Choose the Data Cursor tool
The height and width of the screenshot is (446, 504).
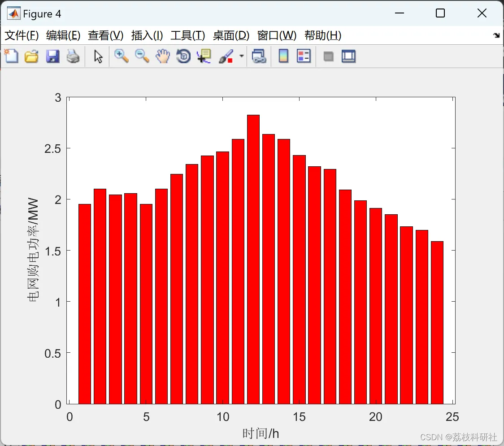point(204,56)
